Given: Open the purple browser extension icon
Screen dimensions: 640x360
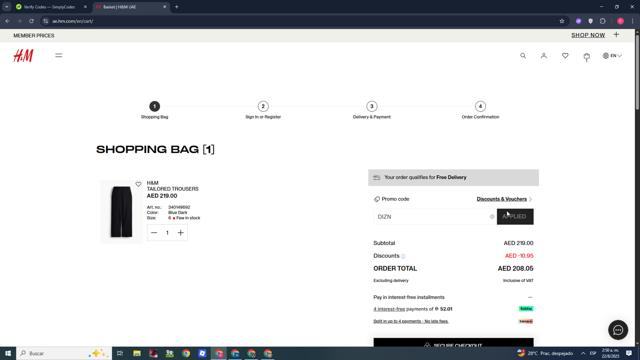Looking at the screenshot, I should point(578,21).
